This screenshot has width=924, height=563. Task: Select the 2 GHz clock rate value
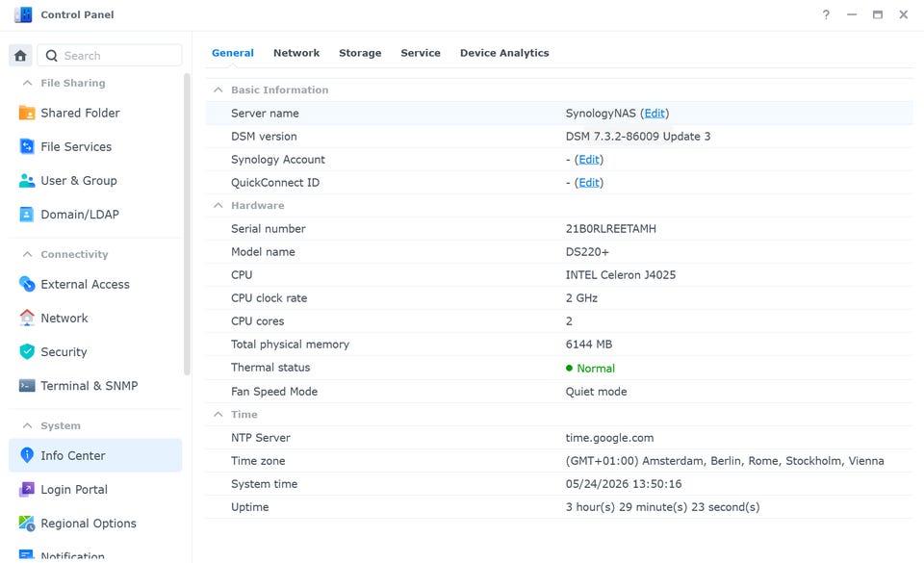click(581, 298)
